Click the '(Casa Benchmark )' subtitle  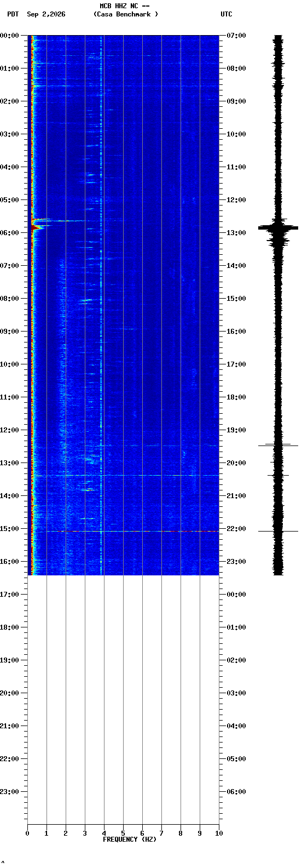tap(125, 14)
